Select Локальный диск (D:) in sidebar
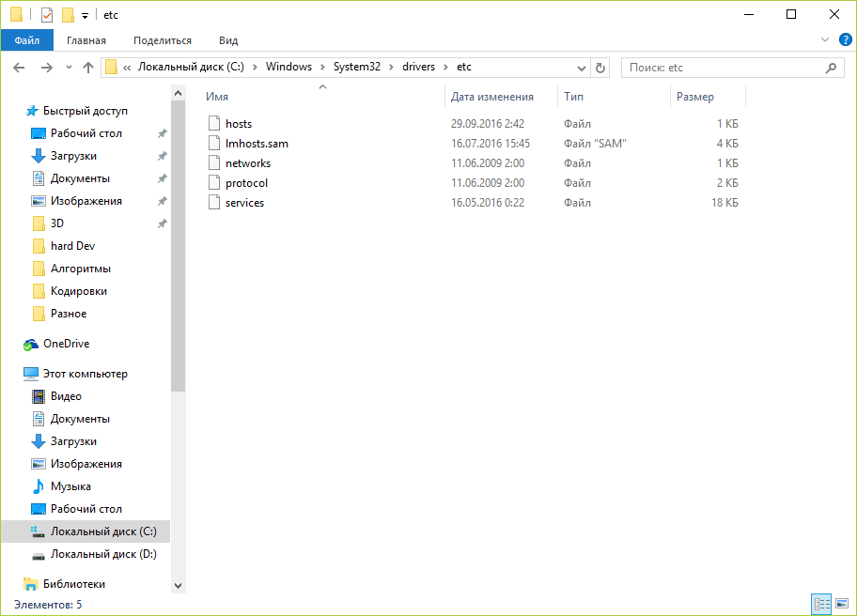857x616 pixels. coord(103,554)
